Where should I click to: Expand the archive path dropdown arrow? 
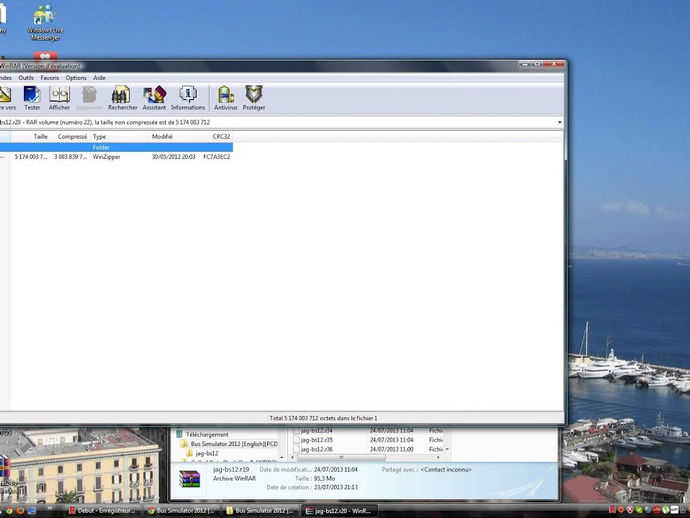coord(560,122)
